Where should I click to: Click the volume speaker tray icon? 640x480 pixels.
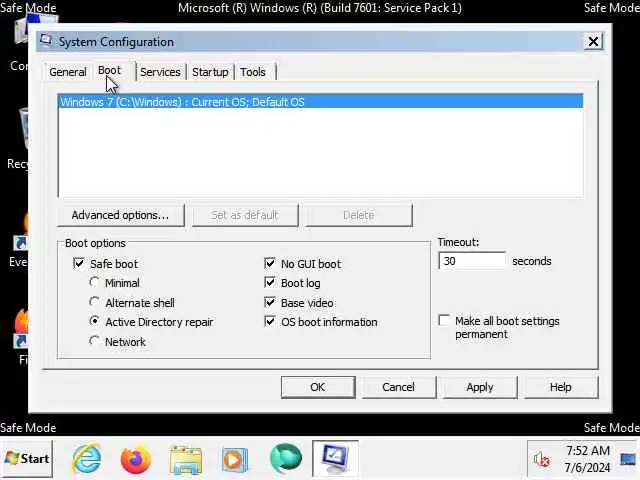click(542, 460)
